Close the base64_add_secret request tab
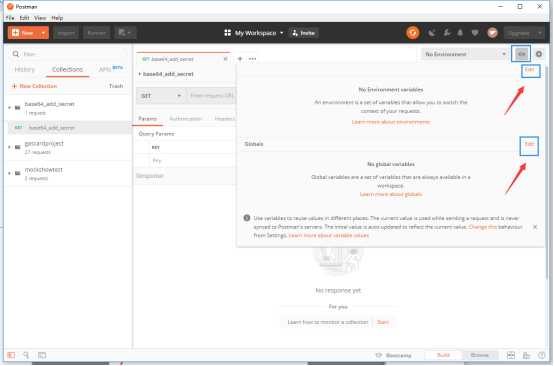Viewport: 554px width, 366px height. pos(225,59)
